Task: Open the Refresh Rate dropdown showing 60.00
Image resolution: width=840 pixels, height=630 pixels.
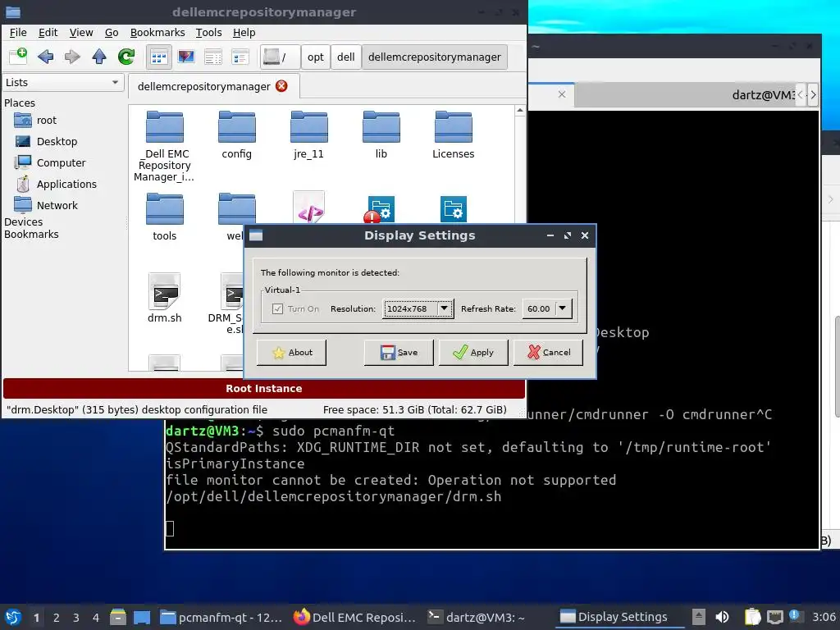Action: tap(547, 309)
